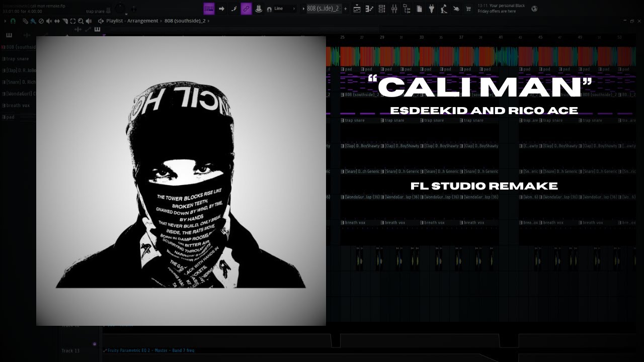
Task: Select the Slip tool
Action: 57,21
